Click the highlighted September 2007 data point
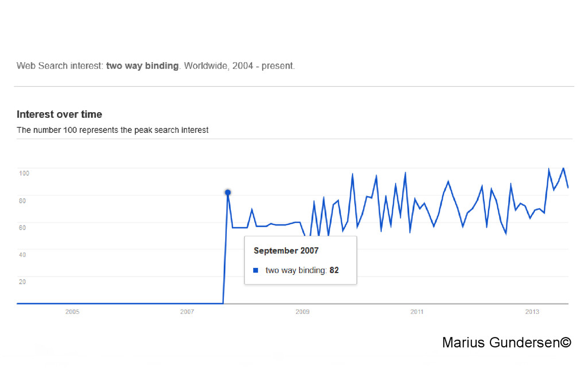The height and width of the screenshot is (368, 588). (x=227, y=193)
